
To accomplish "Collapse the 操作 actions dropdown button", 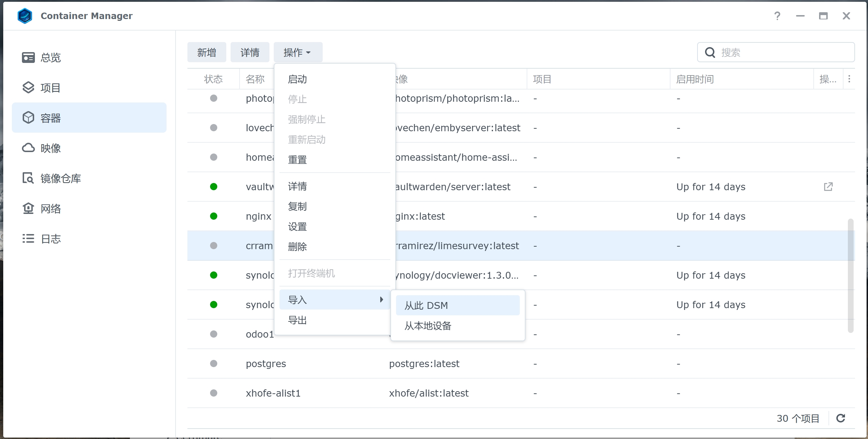I will pyautogui.click(x=297, y=52).
